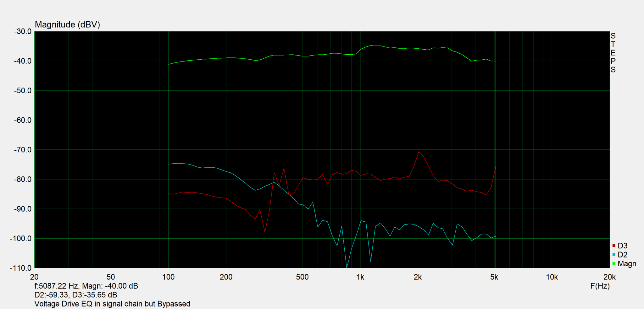
Task: Click the 10k label on frequency axis
Action: click(x=552, y=277)
